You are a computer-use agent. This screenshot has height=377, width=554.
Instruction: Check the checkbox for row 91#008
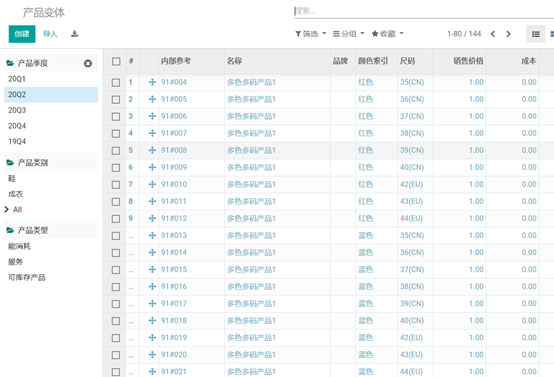(116, 151)
